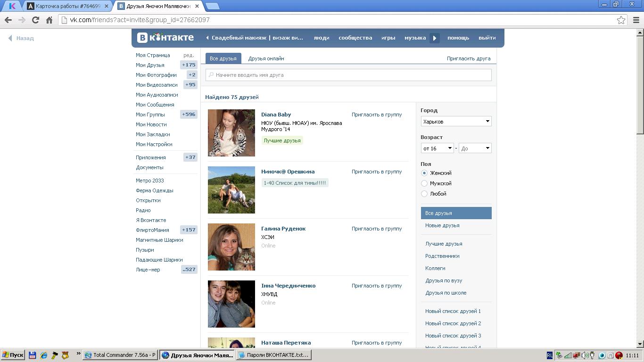Screen dimensions: 644x362
Task: Select the Женский gender radio button
Action: pos(424,173)
